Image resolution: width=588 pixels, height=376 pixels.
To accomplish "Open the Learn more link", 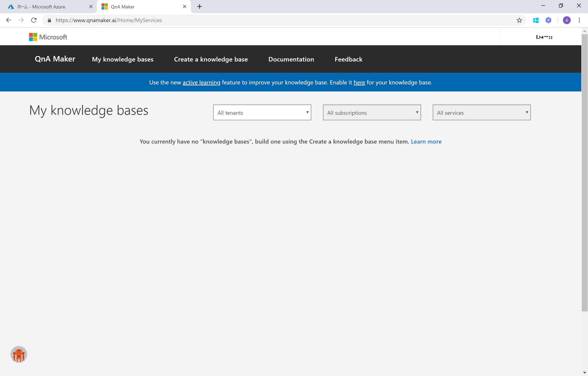I will (426, 141).
